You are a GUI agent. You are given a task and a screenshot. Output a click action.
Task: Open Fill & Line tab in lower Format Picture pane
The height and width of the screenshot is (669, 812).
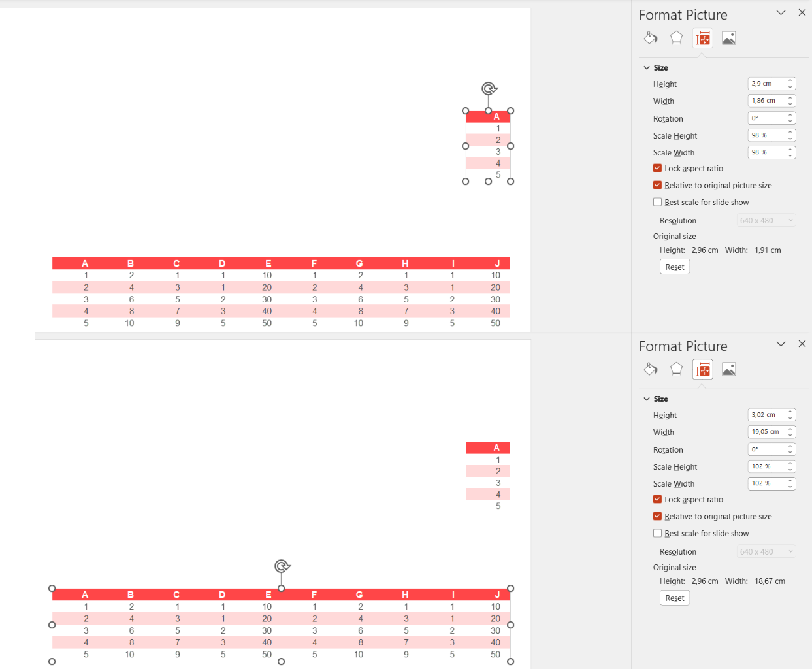[651, 369]
